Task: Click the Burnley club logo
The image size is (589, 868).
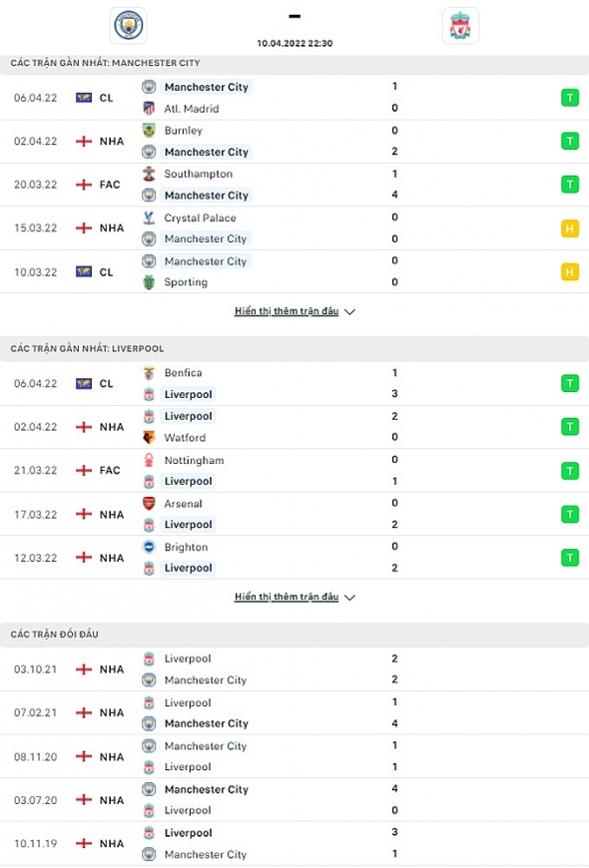Action: [x=148, y=131]
